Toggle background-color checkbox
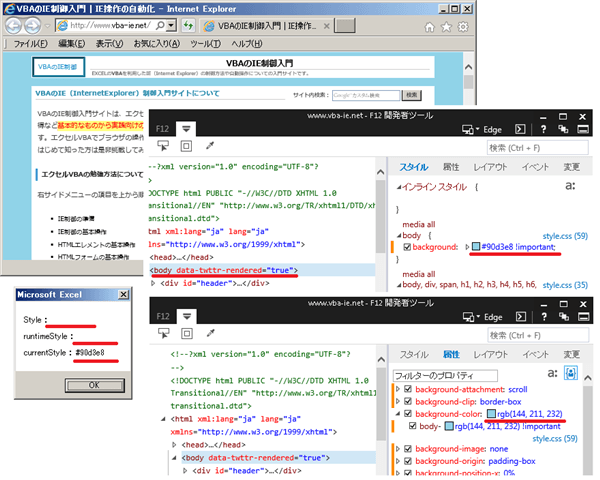The height and width of the screenshot is (480, 600). tap(408, 414)
